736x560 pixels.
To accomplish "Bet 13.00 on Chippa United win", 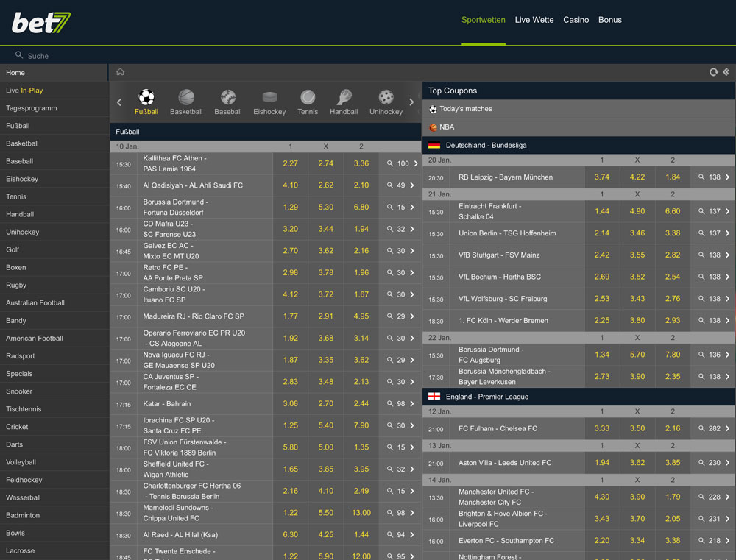I will (x=361, y=513).
